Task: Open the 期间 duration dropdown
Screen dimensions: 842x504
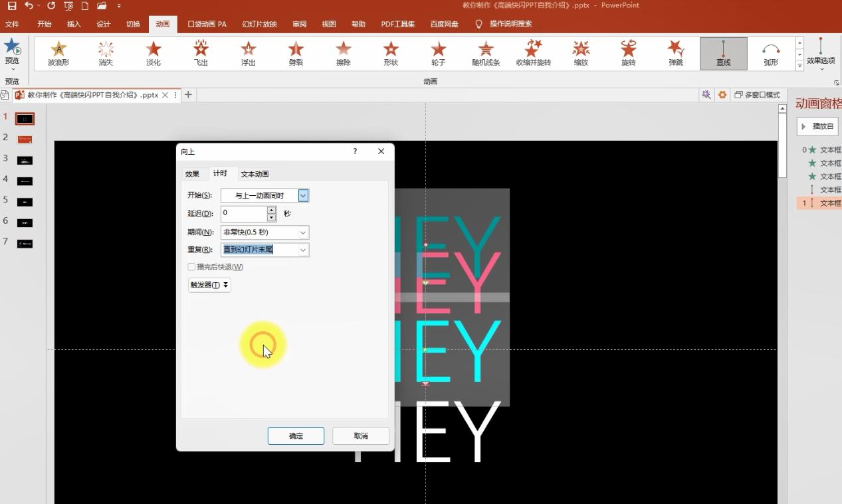Action: pyautogui.click(x=302, y=232)
